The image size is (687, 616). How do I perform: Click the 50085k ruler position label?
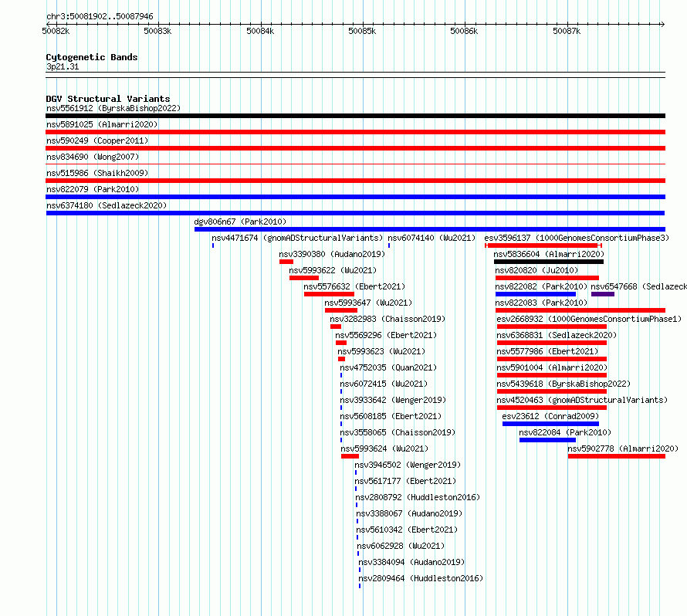click(x=362, y=31)
